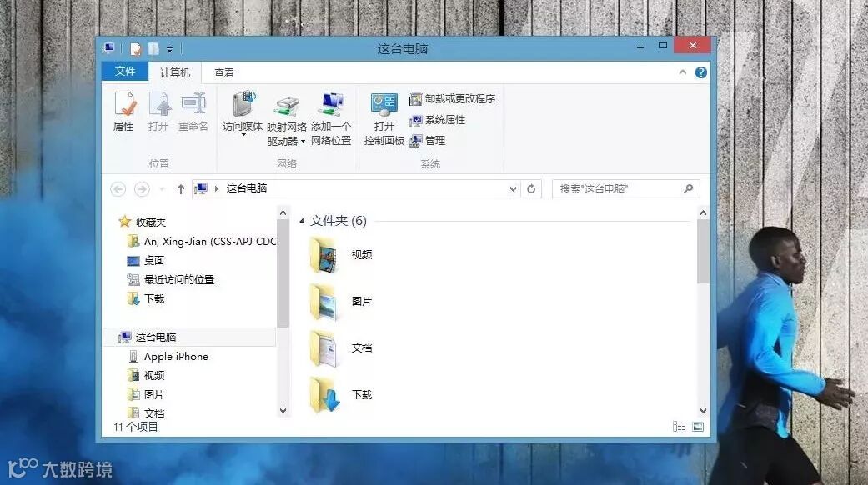The height and width of the screenshot is (485, 868).
Task: Click System properties (系统属性)
Action: coord(437,120)
